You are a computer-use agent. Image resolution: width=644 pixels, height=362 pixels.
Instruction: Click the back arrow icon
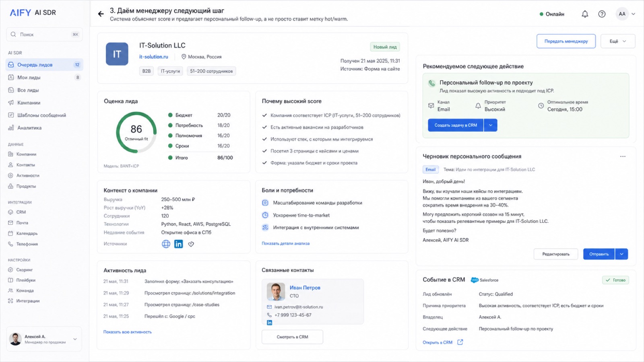[x=101, y=14]
